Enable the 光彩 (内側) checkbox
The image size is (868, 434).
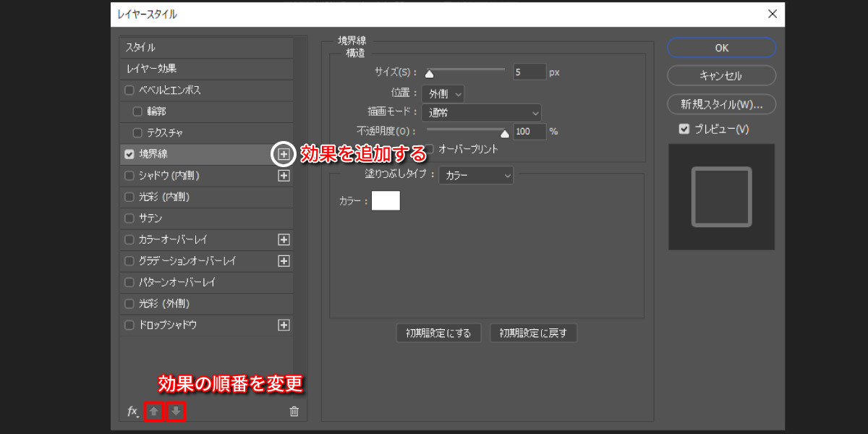129,197
